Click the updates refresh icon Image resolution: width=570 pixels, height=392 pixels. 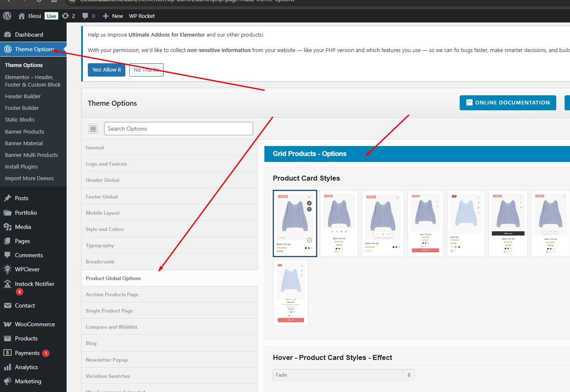[65, 16]
